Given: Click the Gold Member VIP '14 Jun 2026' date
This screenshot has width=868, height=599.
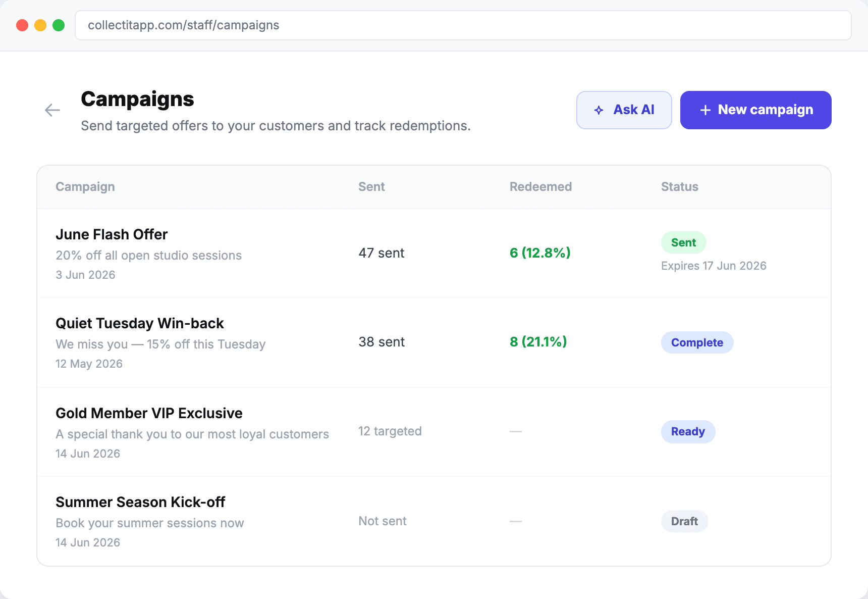Looking at the screenshot, I should click(x=88, y=454).
